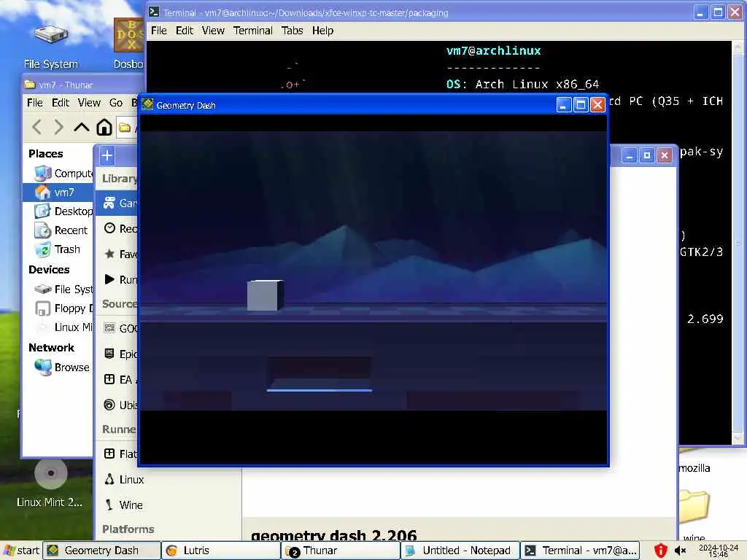
Task: Open Thunar Go menu
Action: click(116, 103)
